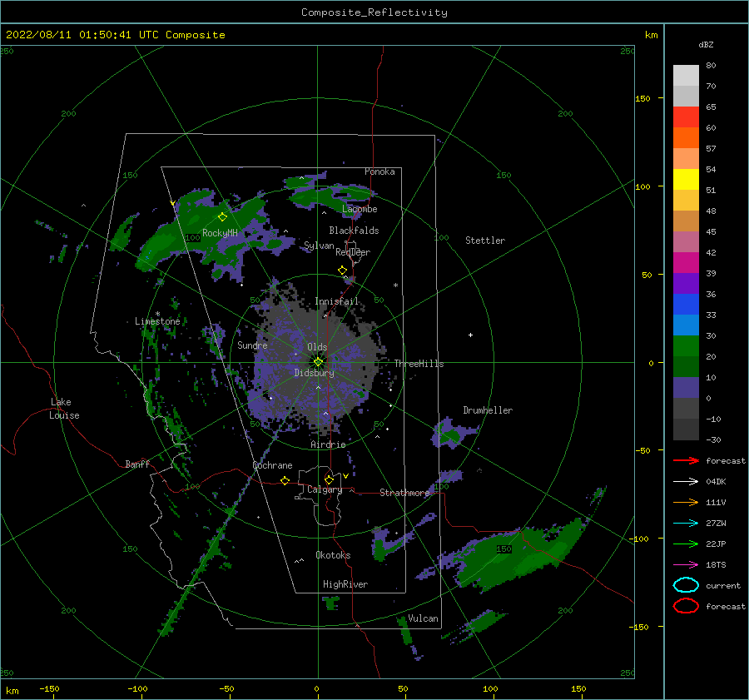Viewport: 749px width, 700px height.
Task: Click the asterisk marker southwest of Stettler
Action: pos(395,285)
